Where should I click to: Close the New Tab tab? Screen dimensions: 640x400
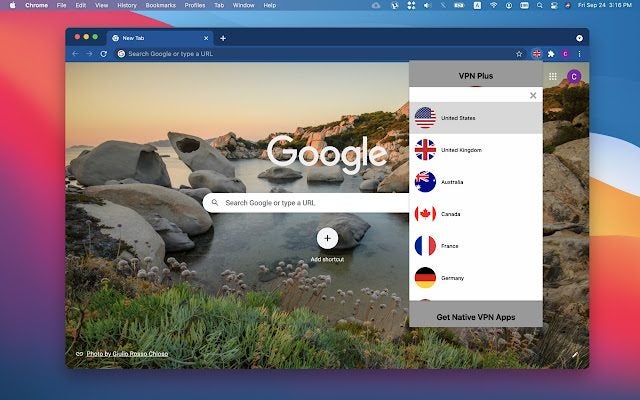206,38
